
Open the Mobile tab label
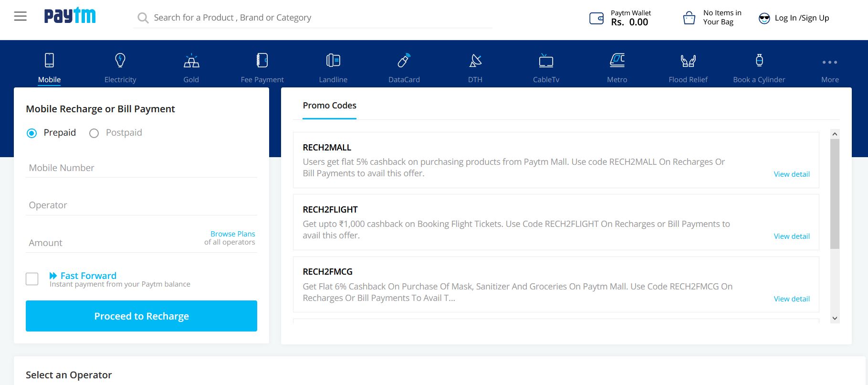(x=49, y=80)
